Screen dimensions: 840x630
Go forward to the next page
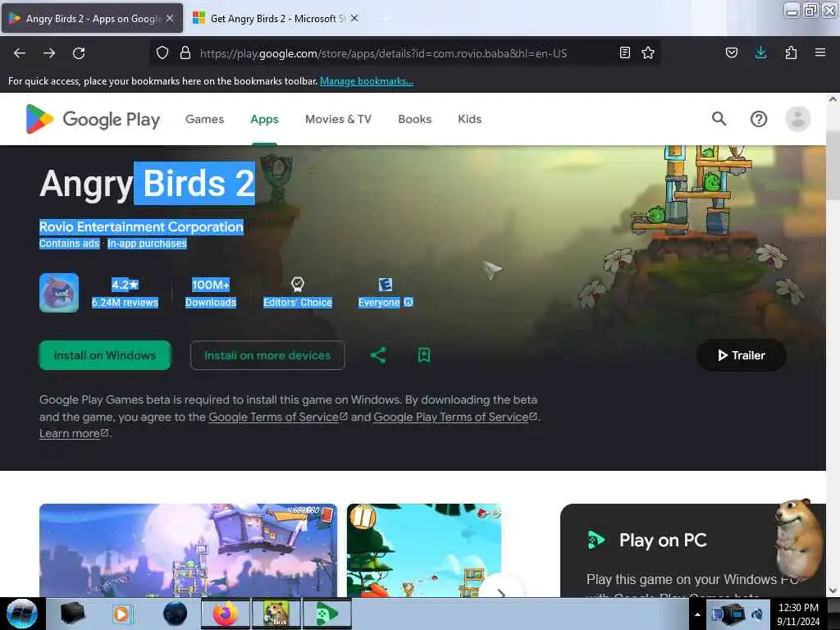point(49,53)
